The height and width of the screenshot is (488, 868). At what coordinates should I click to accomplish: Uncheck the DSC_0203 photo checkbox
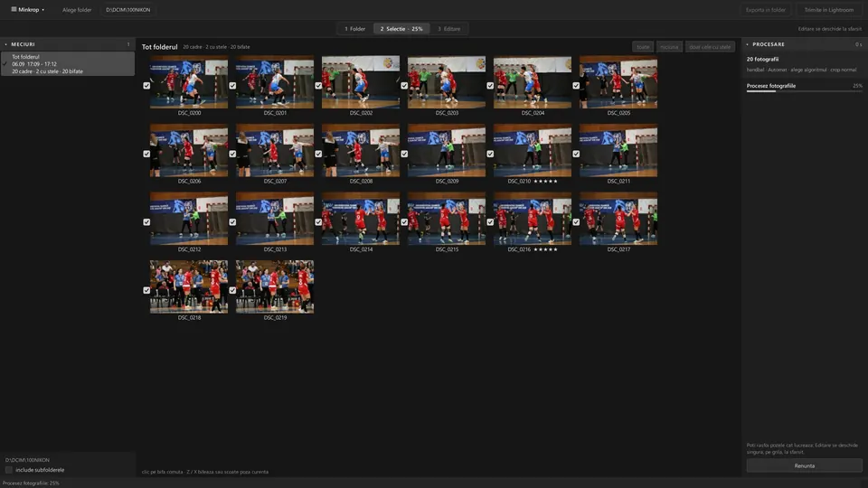404,86
